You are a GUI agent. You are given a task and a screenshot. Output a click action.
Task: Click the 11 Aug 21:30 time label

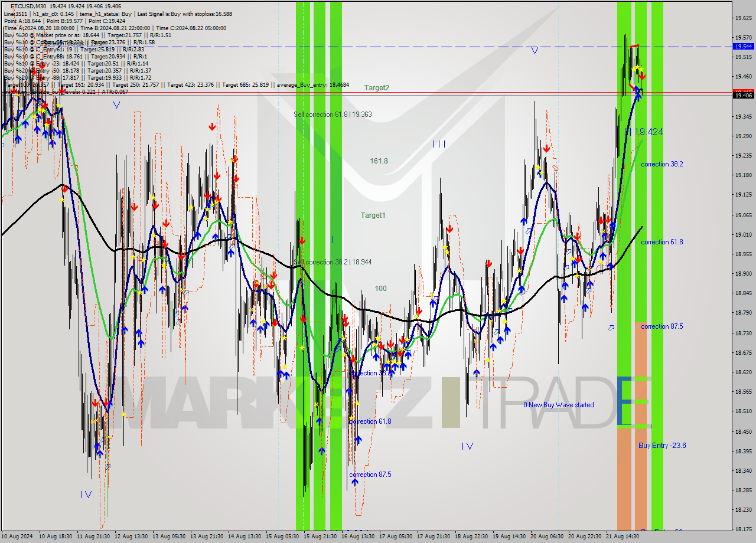pyautogui.click(x=93, y=537)
